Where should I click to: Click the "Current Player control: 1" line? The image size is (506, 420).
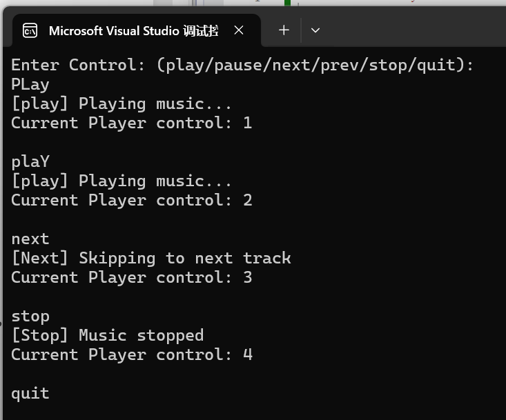(x=131, y=123)
